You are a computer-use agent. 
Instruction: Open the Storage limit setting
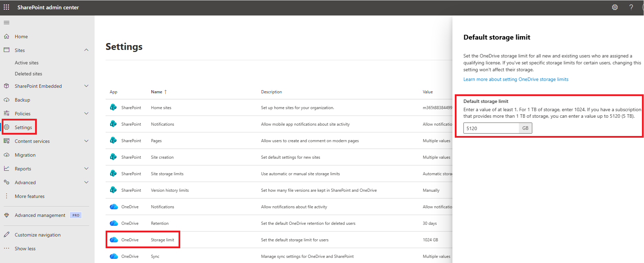coord(162,240)
